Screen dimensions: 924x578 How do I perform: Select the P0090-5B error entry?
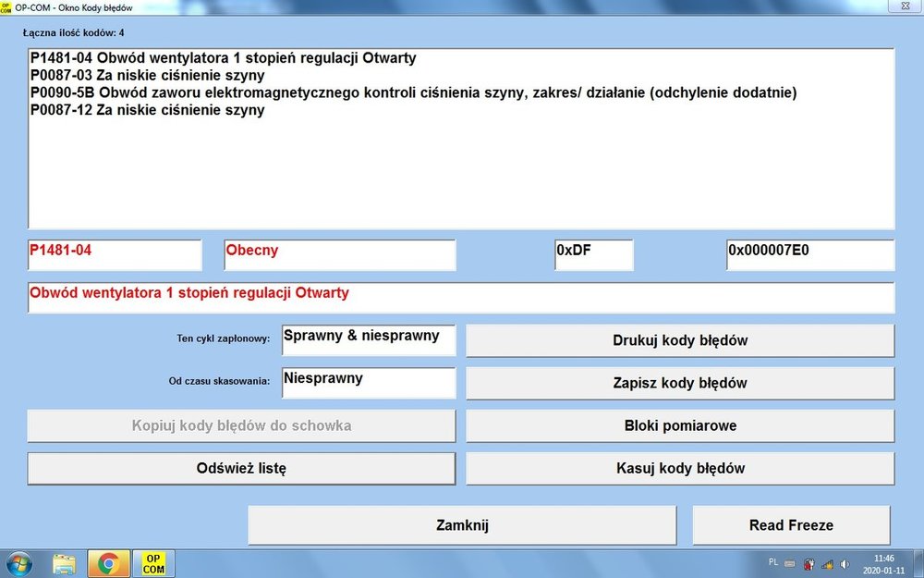pyautogui.click(x=413, y=93)
